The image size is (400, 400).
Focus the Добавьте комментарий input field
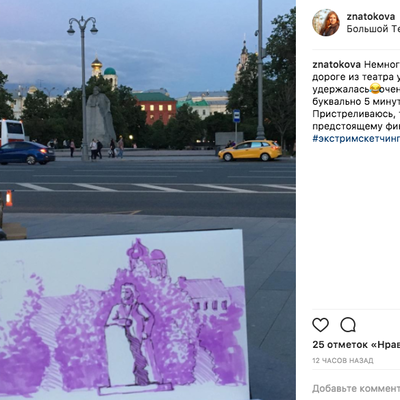[356, 388]
